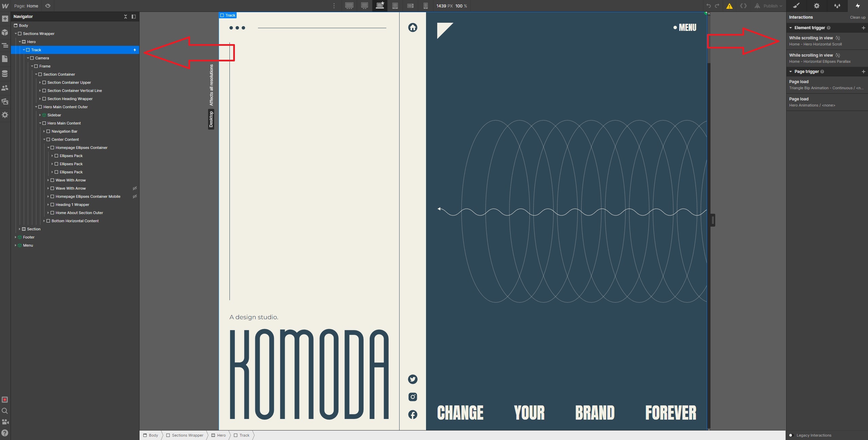Expand the Navigation Bar node
This screenshot has width=868, height=440.
click(x=44, y=131)
